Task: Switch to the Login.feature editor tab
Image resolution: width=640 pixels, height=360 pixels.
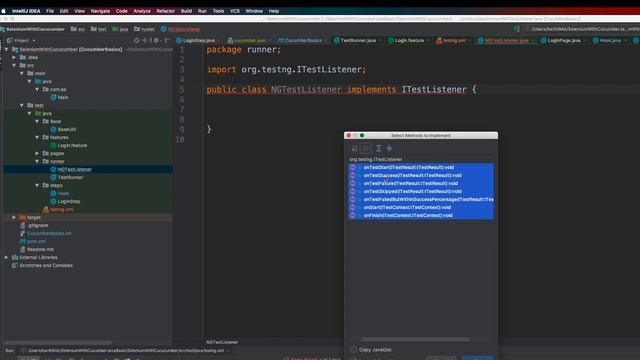Action: pyautogui.click(x=409, y=40)
